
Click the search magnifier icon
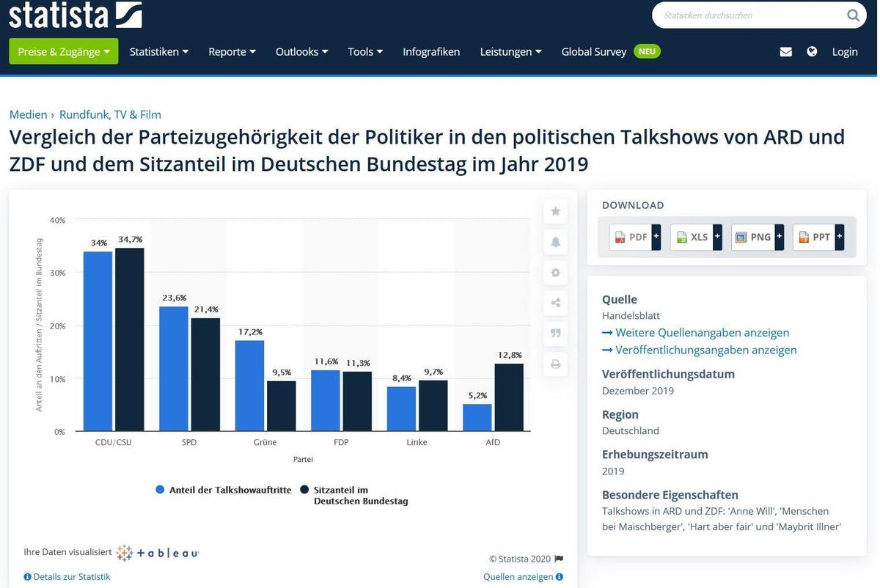[853, 15]
